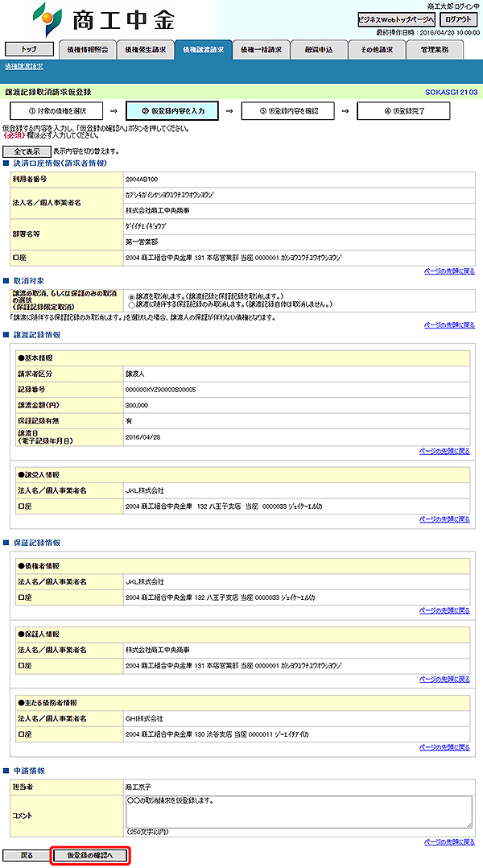Screen dimensions: 483x868
Task: Click step ③ 仮登録内容を確認 box
Action: point(287,111)
